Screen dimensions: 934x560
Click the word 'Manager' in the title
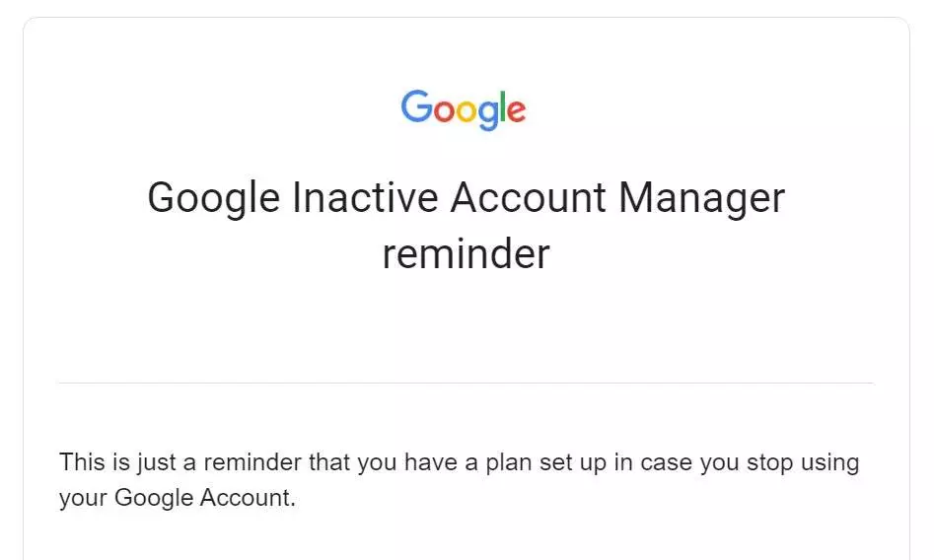[701, 199]
